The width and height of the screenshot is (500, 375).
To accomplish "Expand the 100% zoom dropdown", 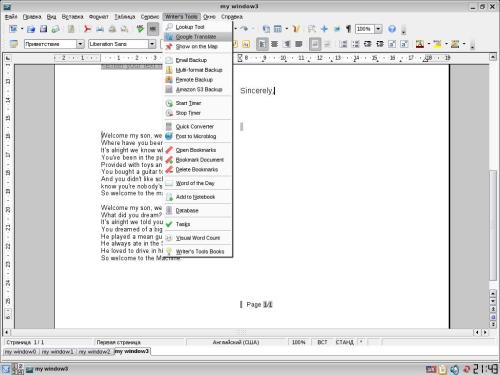I will pos(378,29).
